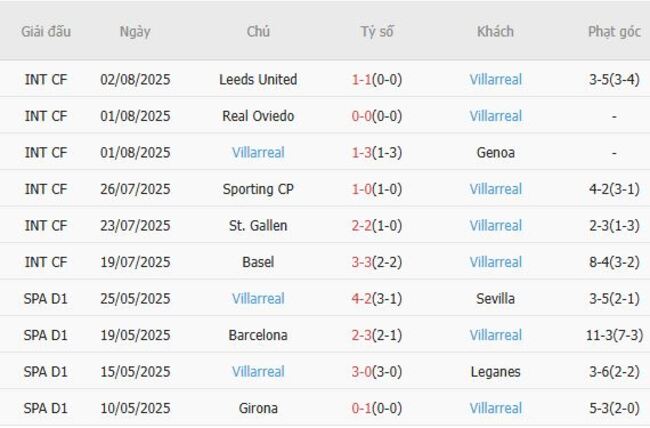The height and width of the screenshot is (428, 650).
Task: Open the Villarreal link in the St. Gallen row
Action: tap(495, 226)
